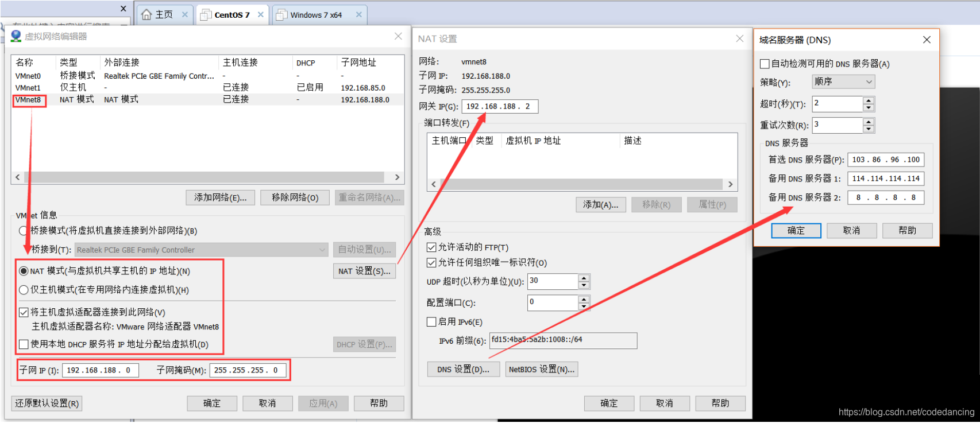
Task: Close the NAT 设置 dialog
Action: tap(740, 38)
